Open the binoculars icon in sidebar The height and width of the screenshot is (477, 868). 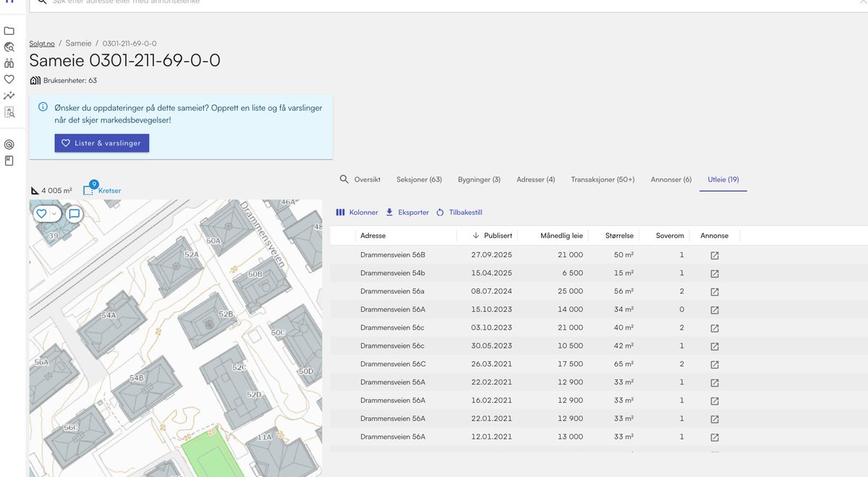tap(9, 64)
